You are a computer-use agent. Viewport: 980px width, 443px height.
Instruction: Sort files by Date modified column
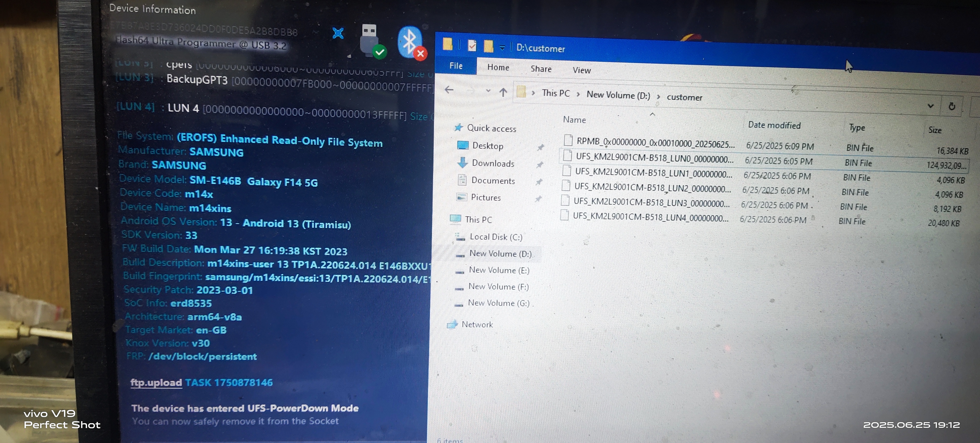pyautogui.click(x=774, y=125)
